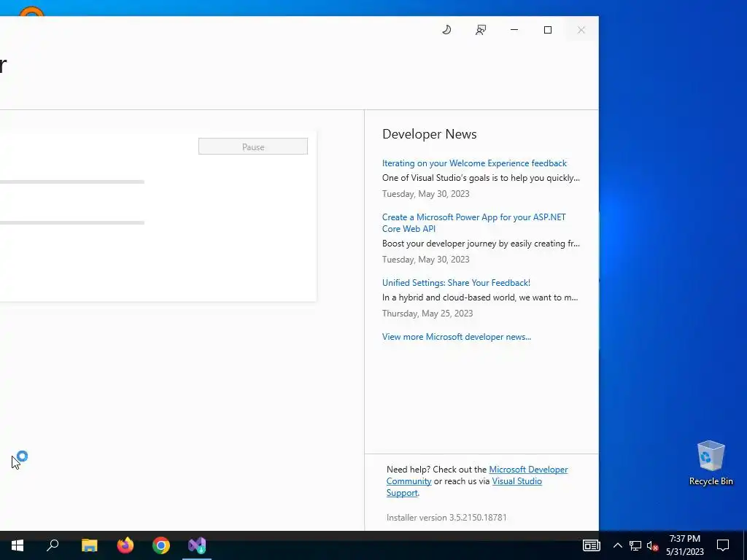Maximize the Visual Studio Installer window
Viewport: 747px width, 560px height.
coord(548,30)
